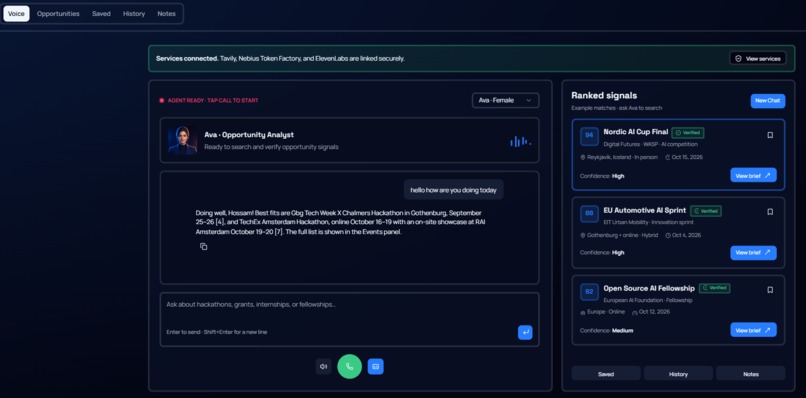
Task: Click Verified badge on EU Automotive AI Sprint
Action: (x=706, y=211)
